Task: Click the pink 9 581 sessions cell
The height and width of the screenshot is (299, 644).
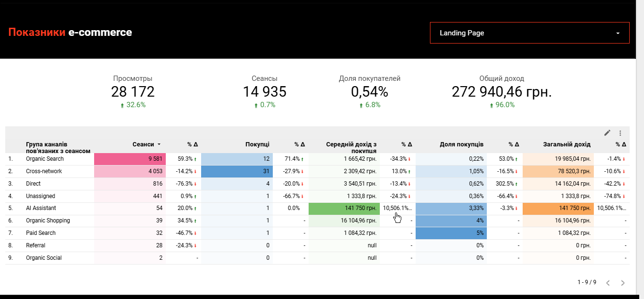Action: click(x=130, y=159)
